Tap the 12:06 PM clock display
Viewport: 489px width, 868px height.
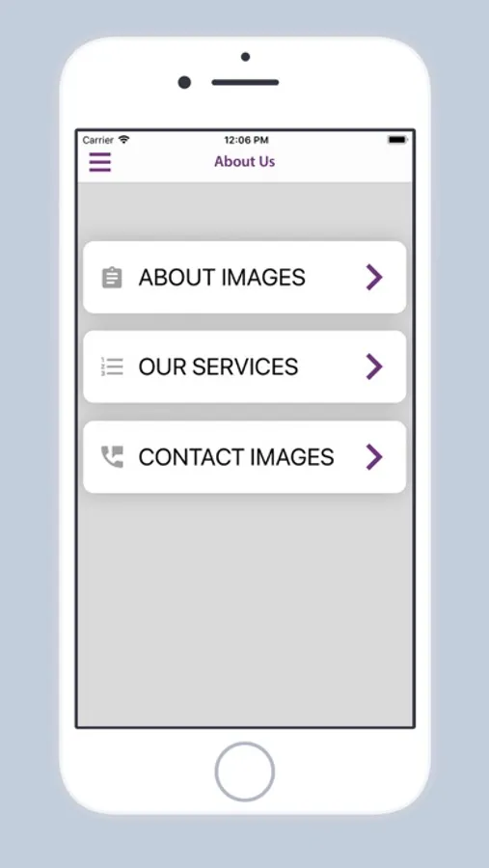click(x=246, y=140)
